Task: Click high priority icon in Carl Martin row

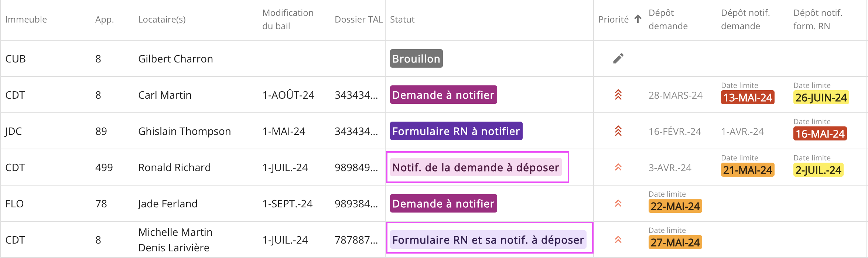Action: point(618,95)
